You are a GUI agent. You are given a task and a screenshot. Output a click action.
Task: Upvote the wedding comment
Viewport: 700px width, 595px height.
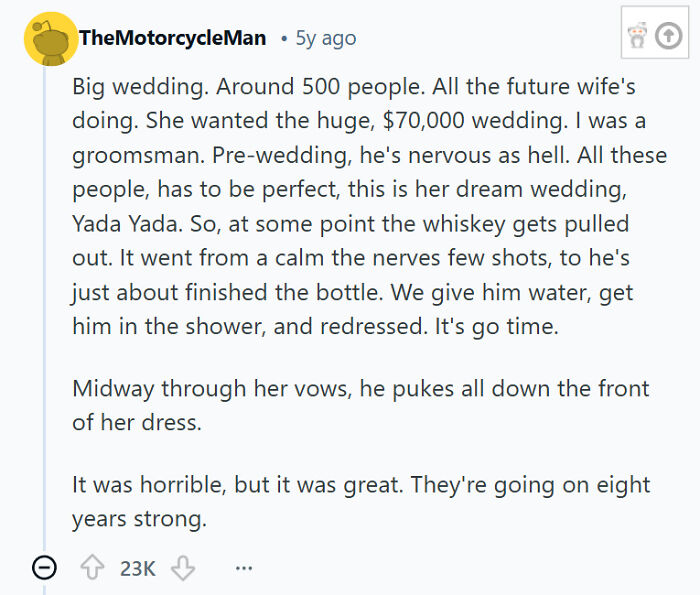[x=94, y=568]
